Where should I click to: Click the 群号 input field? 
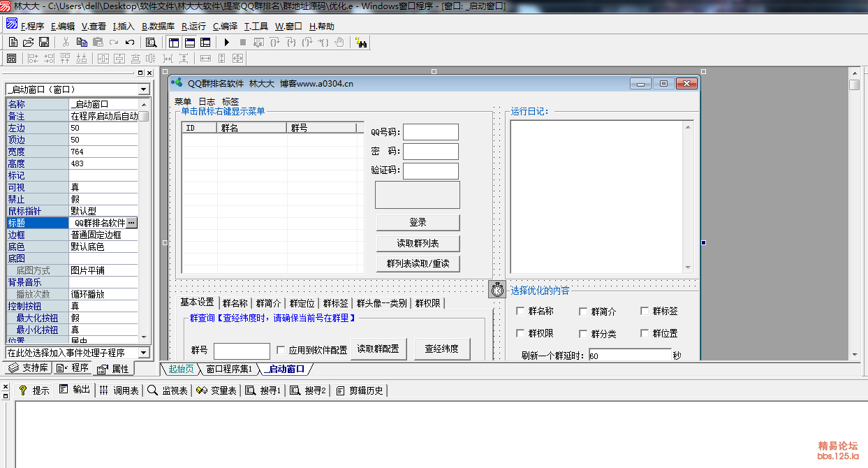click(242, 351)
